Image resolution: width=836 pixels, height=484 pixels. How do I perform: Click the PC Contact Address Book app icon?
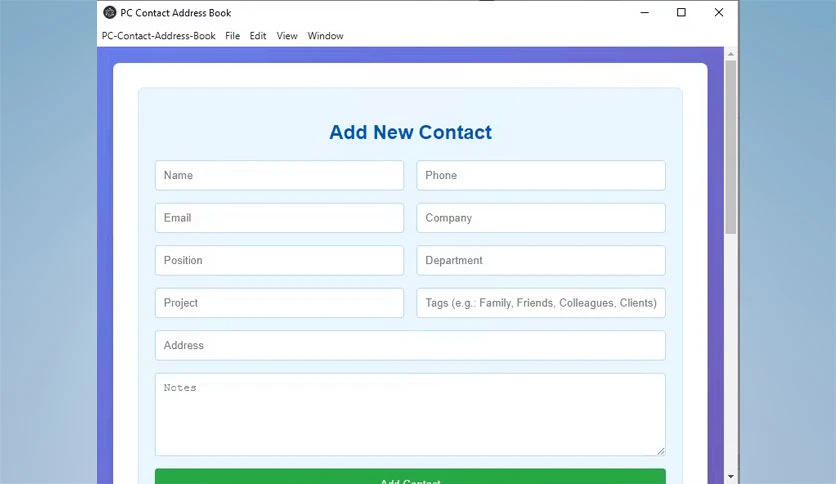click(110, 12)
